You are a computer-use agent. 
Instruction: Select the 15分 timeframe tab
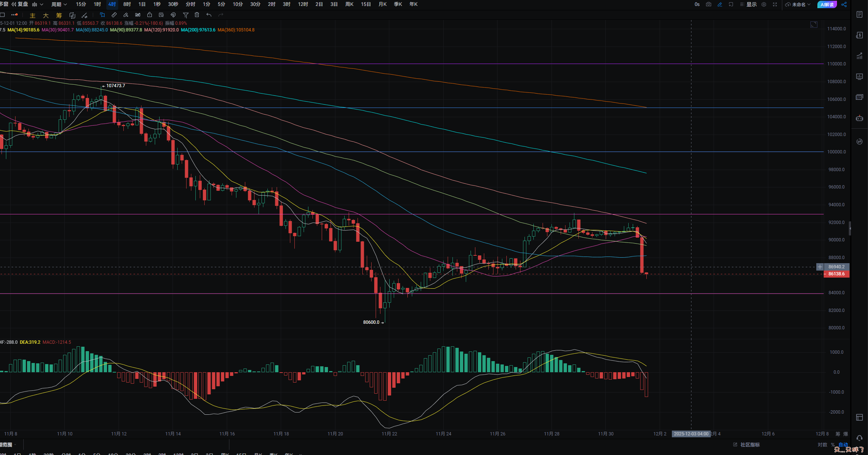point(81,4)
